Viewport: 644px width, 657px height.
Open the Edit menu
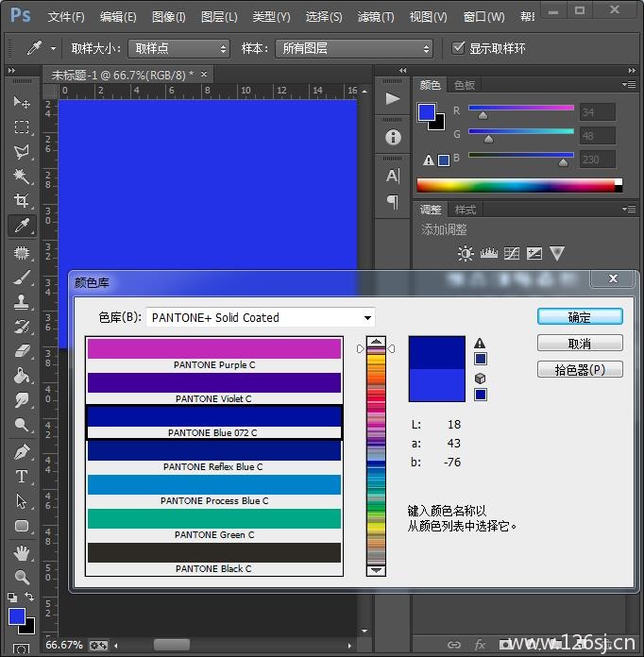pos(118,17)
